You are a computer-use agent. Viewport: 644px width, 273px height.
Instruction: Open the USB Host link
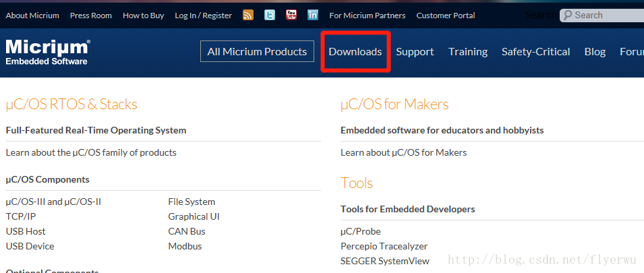coord(26,231)
